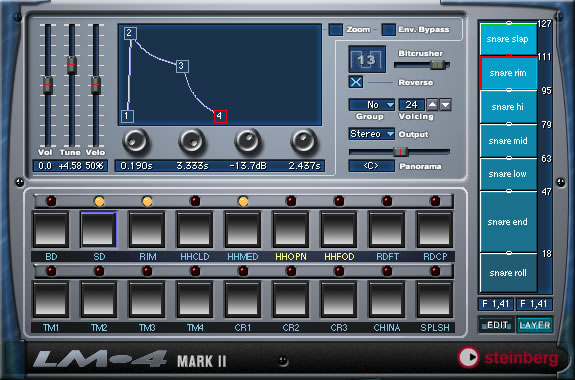
Task: Trigger the RDFT pad
Action: click(x=387, y=229)
